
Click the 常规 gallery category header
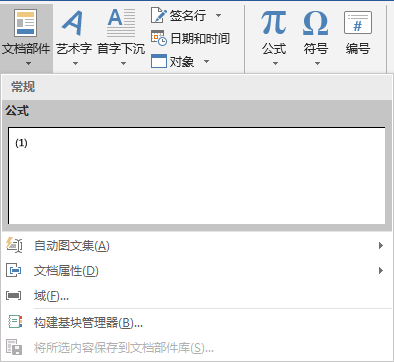click(197, 87)
